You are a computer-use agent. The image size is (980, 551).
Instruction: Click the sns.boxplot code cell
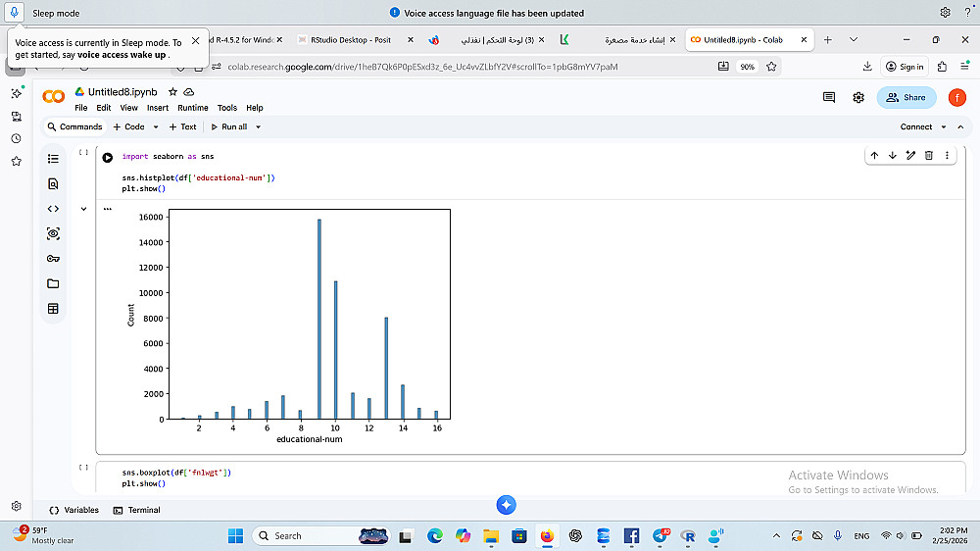pyautogui.click(x=530, y=477)
